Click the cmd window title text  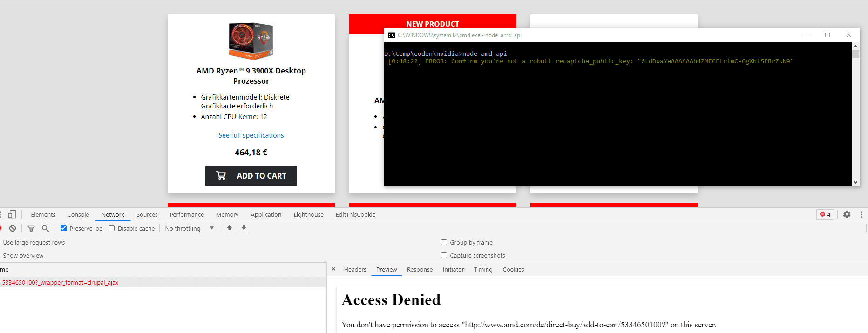point(459,35)
